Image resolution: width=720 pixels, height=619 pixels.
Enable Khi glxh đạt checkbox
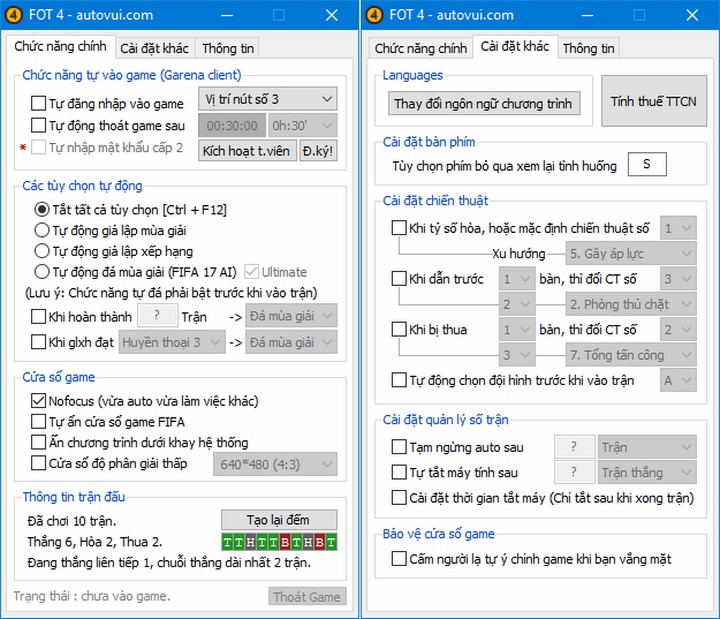click(38, 342)
